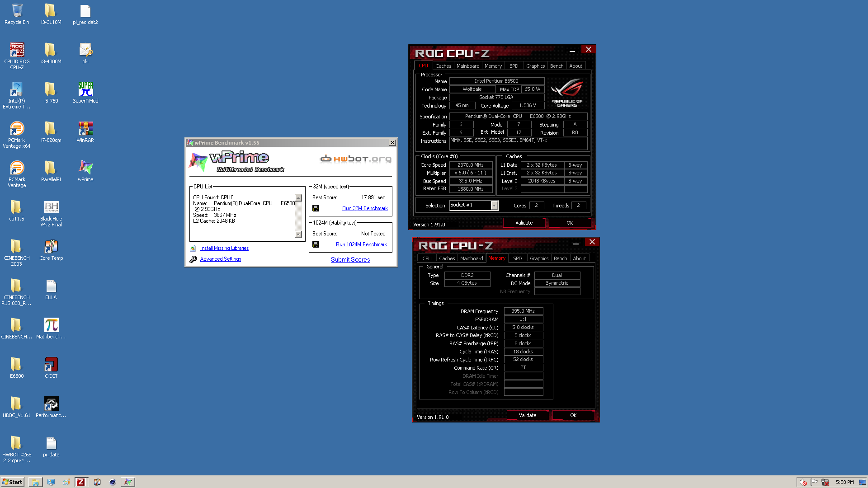Open the pi_rec.dat2 file

[85, 14]
